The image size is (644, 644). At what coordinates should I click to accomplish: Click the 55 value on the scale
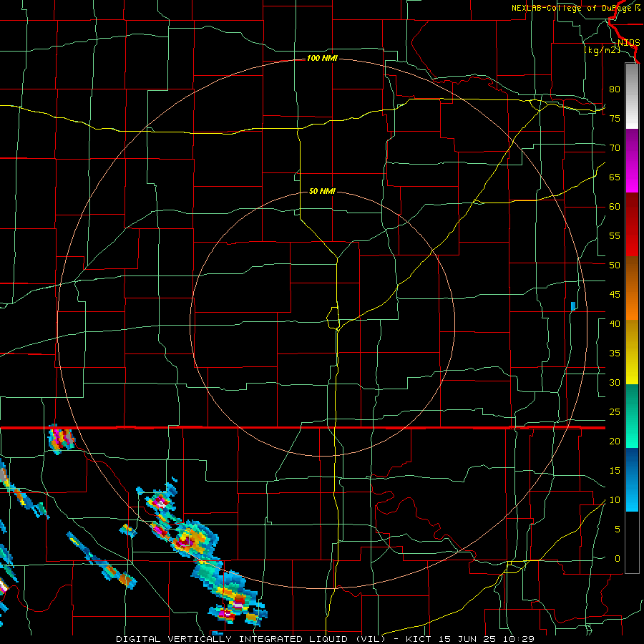pyautogui.click(x=615, y=235)
